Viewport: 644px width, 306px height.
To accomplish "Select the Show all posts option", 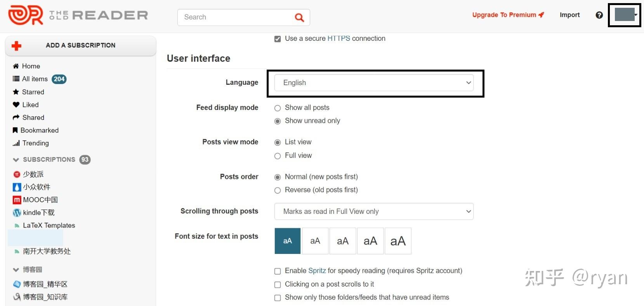I will click(278, 108).
